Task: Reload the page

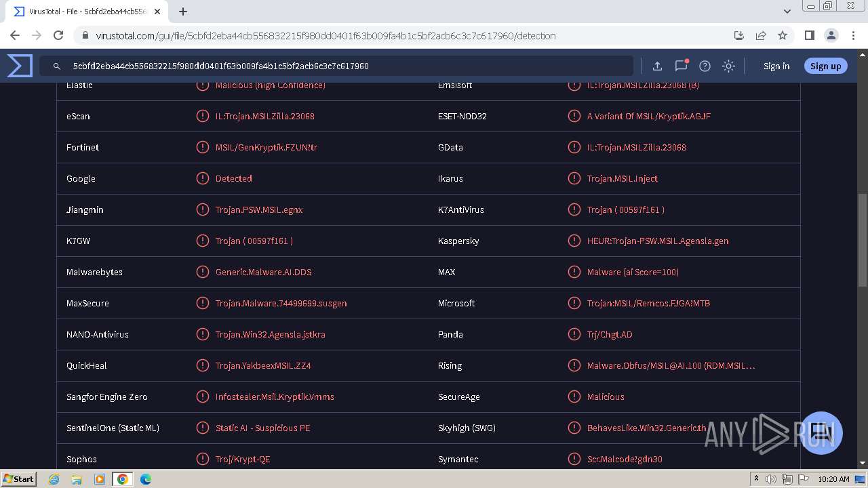Action: [58, 35]
